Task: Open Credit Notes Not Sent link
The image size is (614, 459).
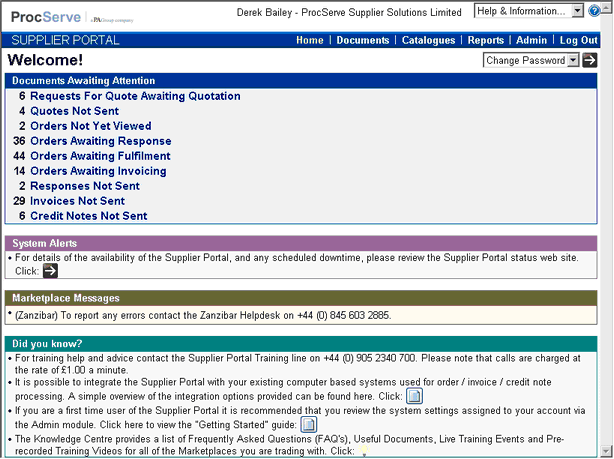Action: 89,216
